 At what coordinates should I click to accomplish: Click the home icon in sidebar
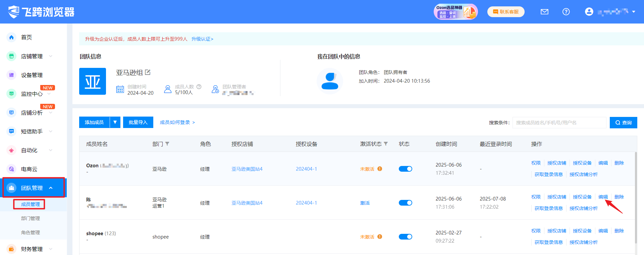(x=11, y=37)
